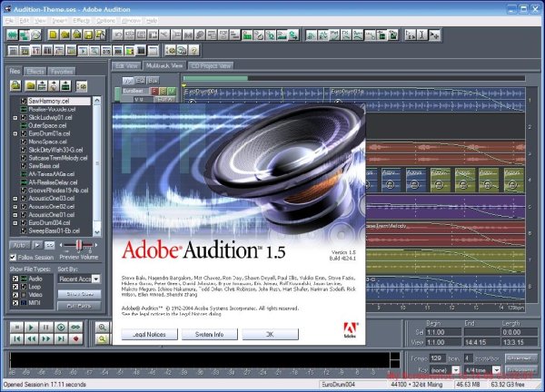Click the Full Paths button
545x392 pixels.
[79, 306]
